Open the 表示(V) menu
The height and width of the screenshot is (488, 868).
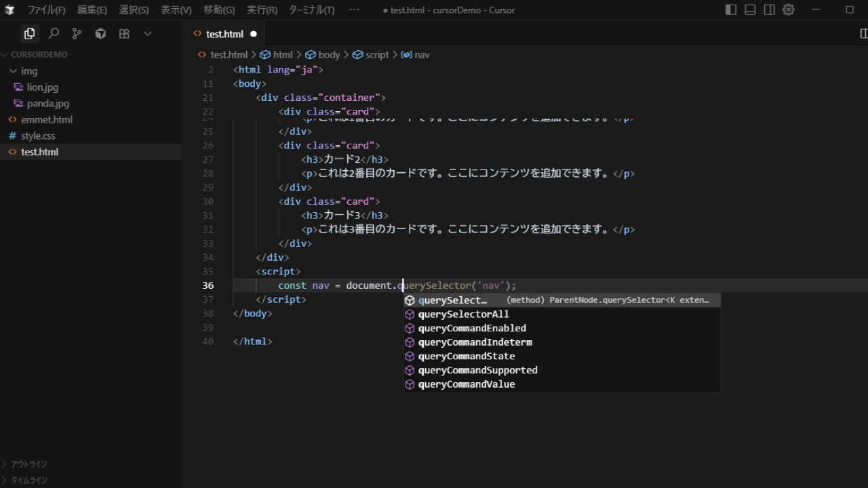pyautogui.click(x=176, y=10)
